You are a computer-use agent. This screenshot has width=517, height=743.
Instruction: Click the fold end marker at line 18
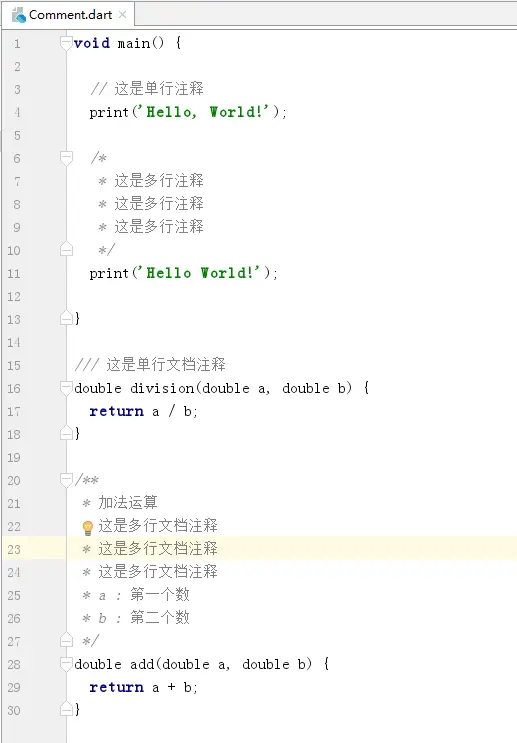66,433
